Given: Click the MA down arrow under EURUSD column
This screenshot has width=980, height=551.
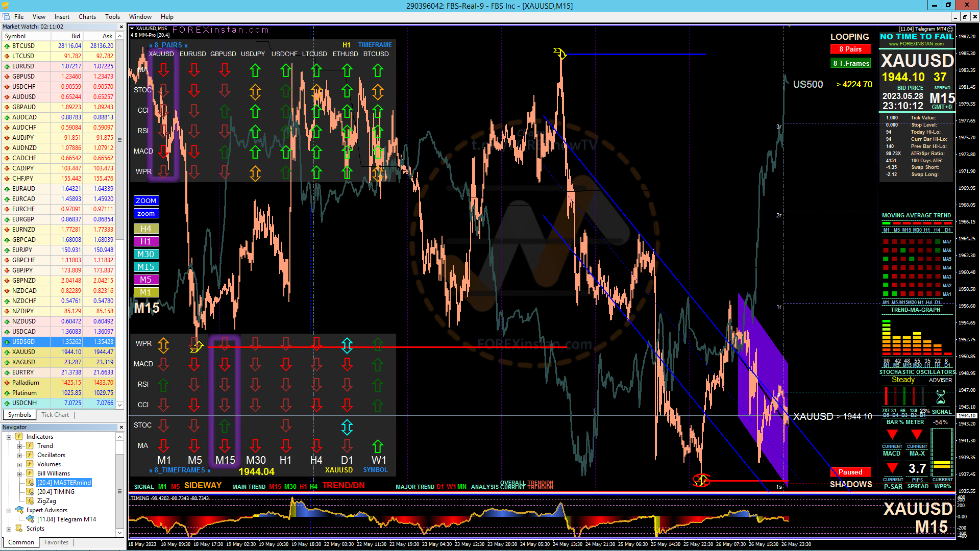Looking at the screenshot, I should click(194, 70).
